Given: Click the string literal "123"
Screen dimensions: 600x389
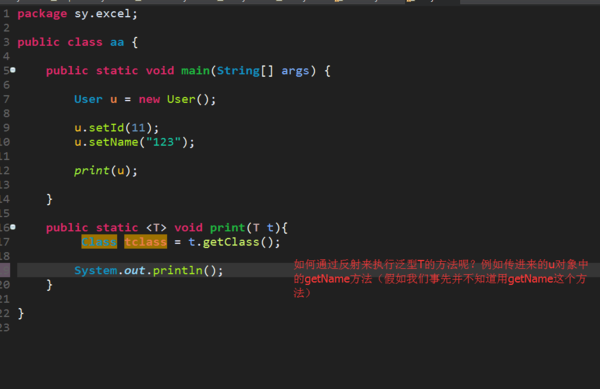Looking at the screenshot, I should [x=163, y=142].
